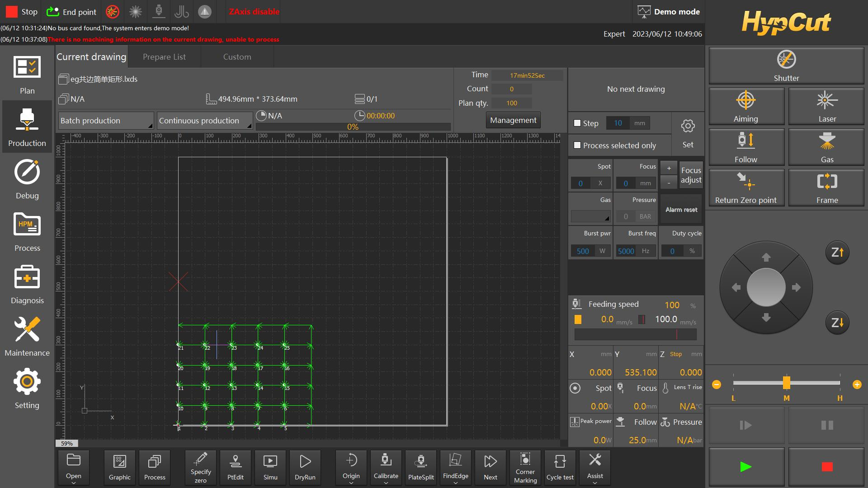Viewport: 868px width, 488px height.
Task: Click the Management button
Action: (x=513, y=120)
